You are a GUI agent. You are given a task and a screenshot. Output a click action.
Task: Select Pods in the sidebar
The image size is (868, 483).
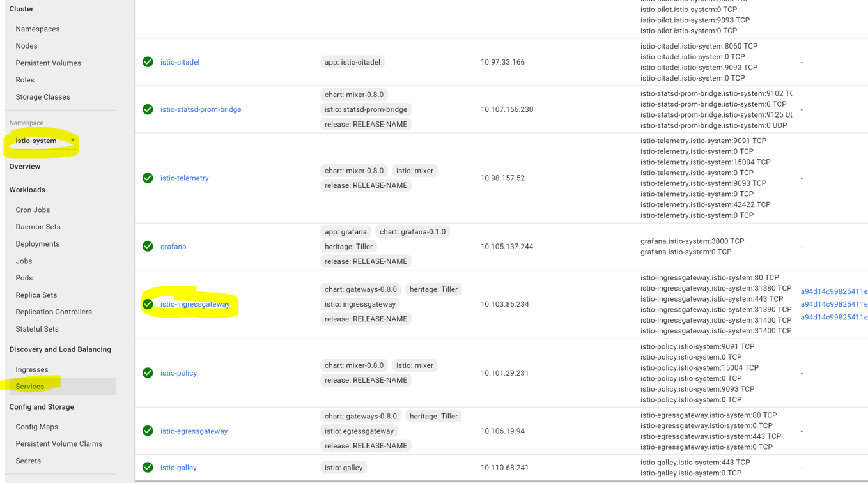click(24, 278)
